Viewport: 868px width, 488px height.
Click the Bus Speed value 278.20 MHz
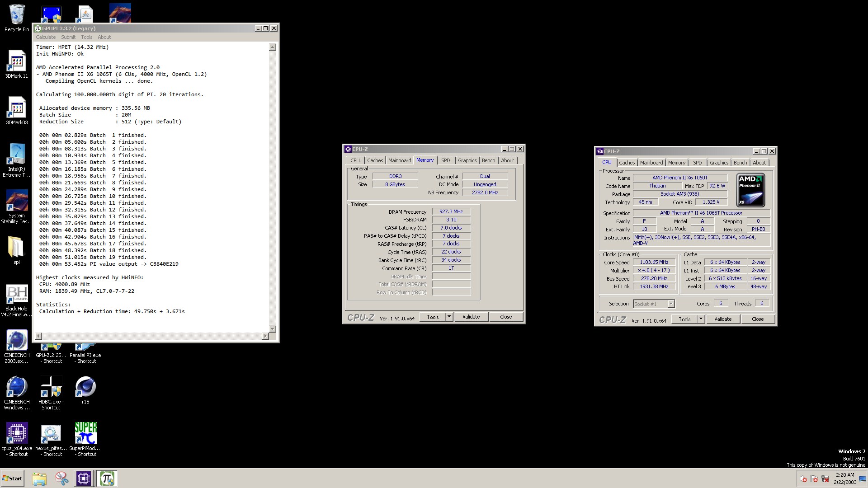[654, 279]
